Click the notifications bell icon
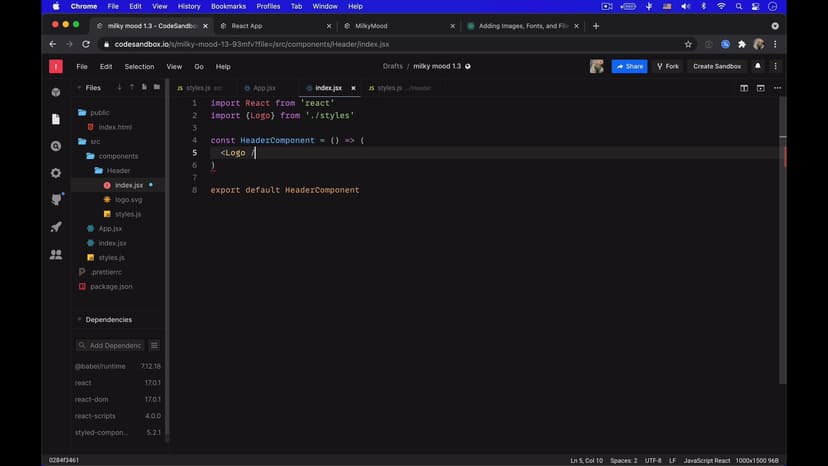Image resolution: width=828 pixels, height=466 pixels. [x=757, y=66]
